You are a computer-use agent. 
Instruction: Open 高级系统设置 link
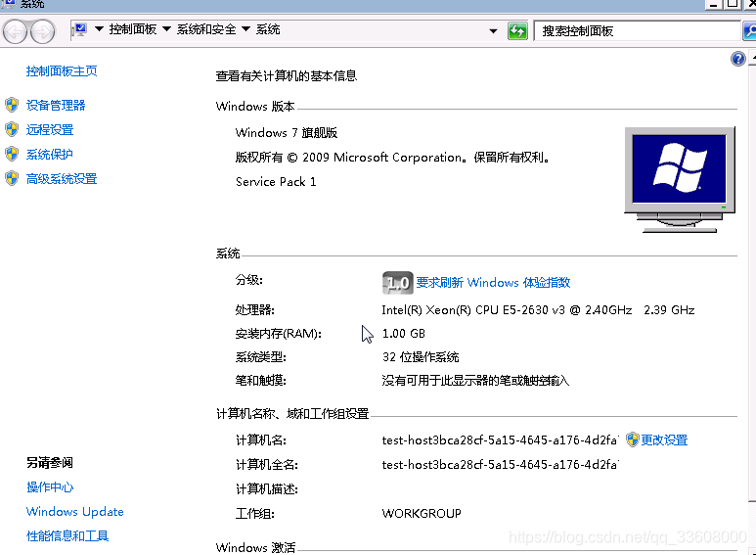pos(62,179)
